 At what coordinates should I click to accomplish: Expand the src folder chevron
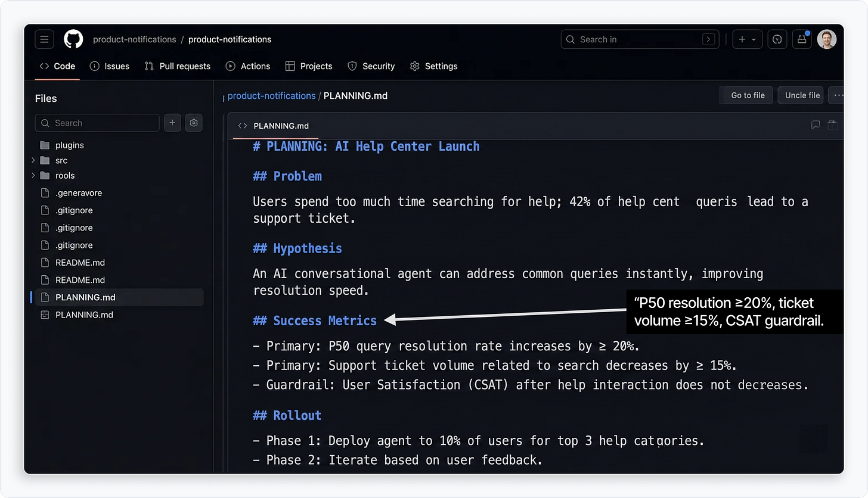click(33, 160)
